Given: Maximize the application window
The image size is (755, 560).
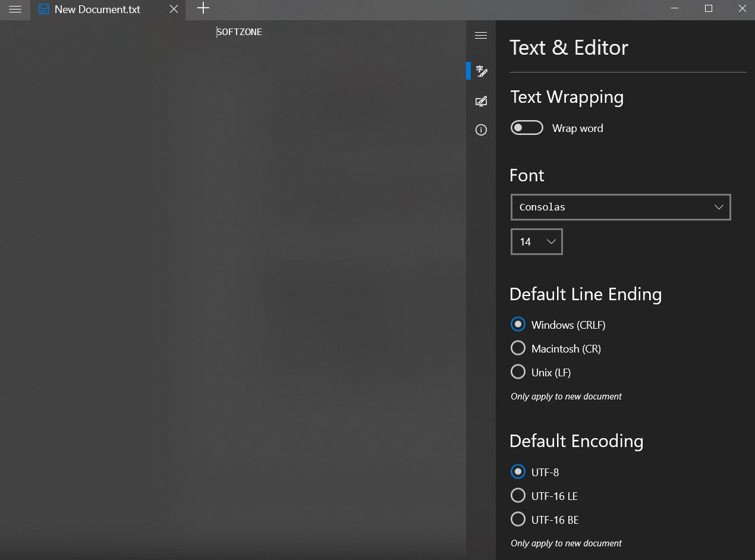Looking at the screenshot, I should click(x=709, y=8).
